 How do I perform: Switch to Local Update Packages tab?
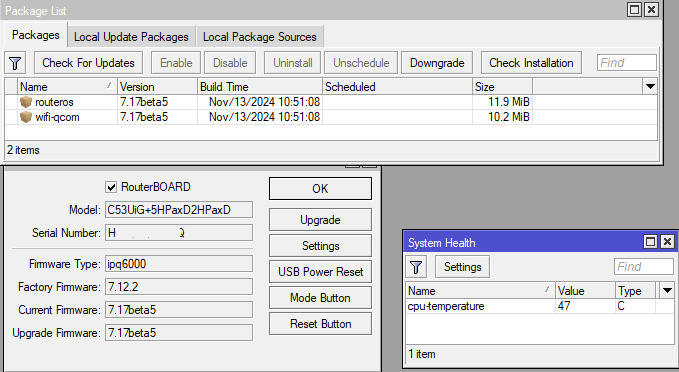[131, 37]
